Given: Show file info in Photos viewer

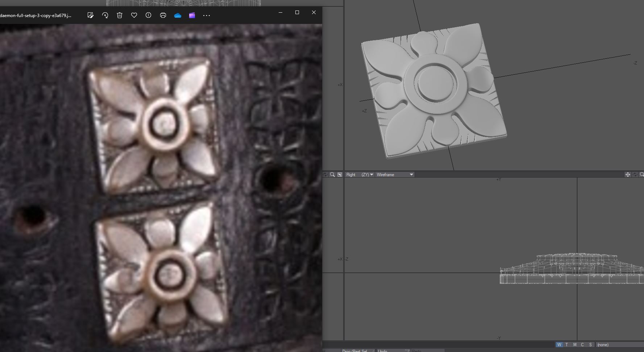Looking at the screenshot, I should [149, 15].
